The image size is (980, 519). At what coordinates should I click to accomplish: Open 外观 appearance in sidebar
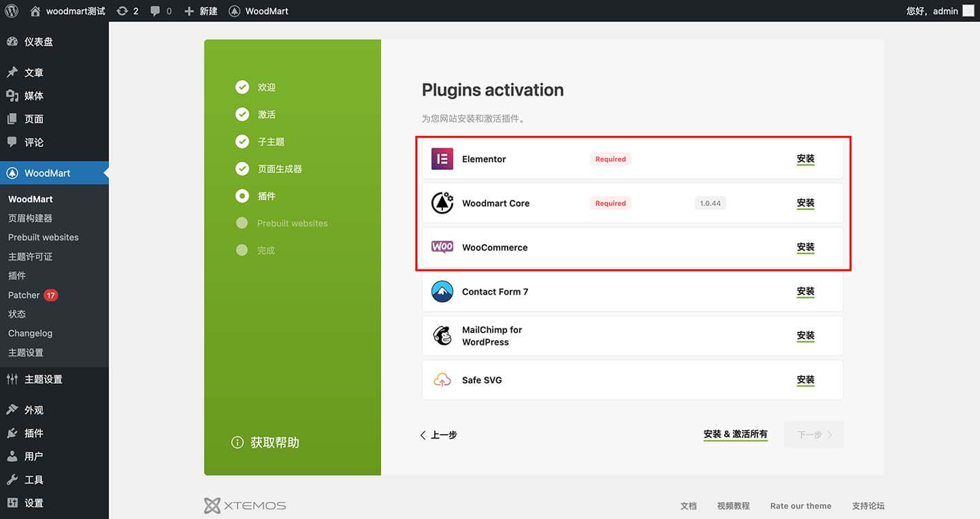pos(54,410)
